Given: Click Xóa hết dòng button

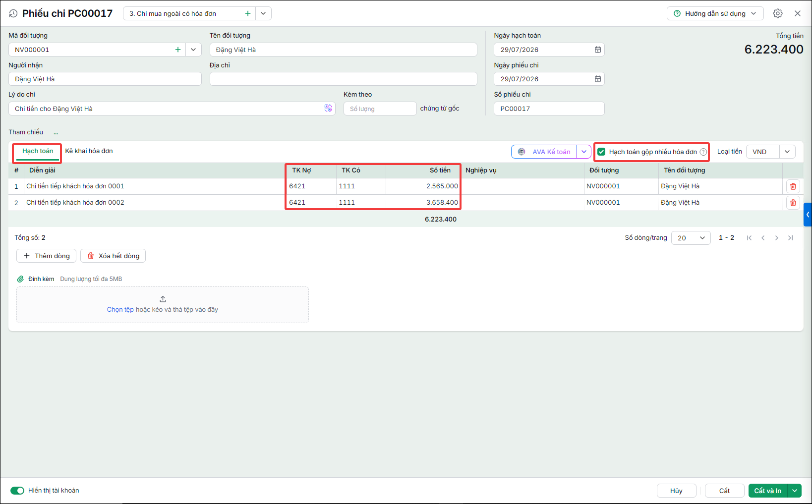Looking at the screenshot, I should pyautogui.click(x=113, y=256).
